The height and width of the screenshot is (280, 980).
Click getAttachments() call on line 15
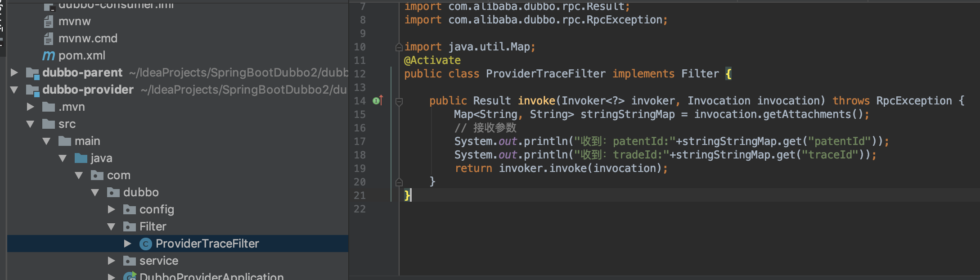point(813,114)
